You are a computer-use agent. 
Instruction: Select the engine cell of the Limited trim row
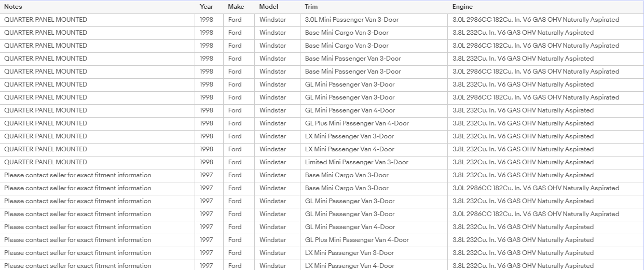523,162
